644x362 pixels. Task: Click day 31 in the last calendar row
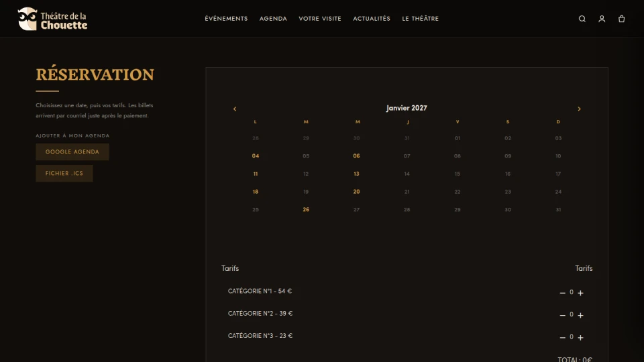click(x=558, y=210)
